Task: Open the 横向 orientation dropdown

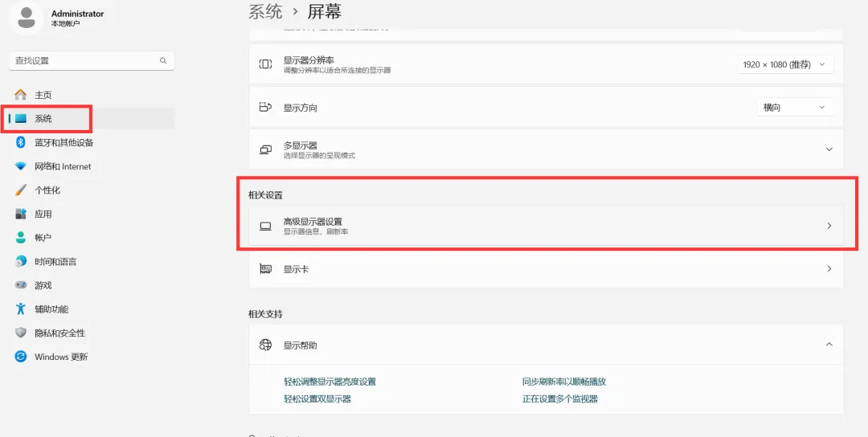Action: [x=795, y=108]
